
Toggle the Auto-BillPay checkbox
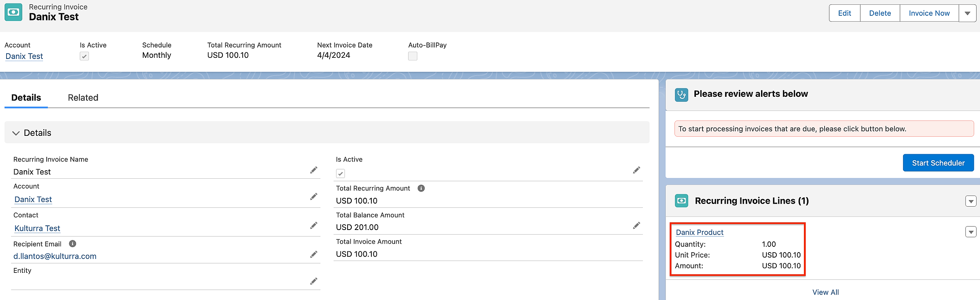click(x=413, y=56)
